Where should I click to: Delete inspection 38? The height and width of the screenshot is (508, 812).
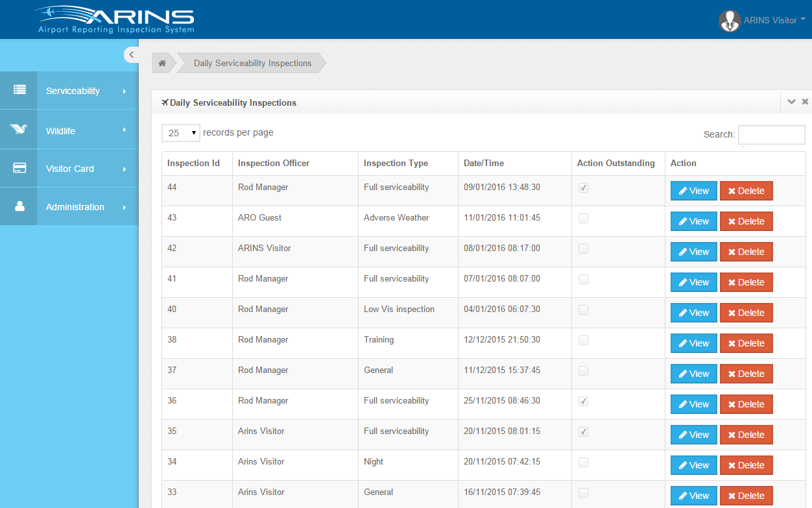746,343
